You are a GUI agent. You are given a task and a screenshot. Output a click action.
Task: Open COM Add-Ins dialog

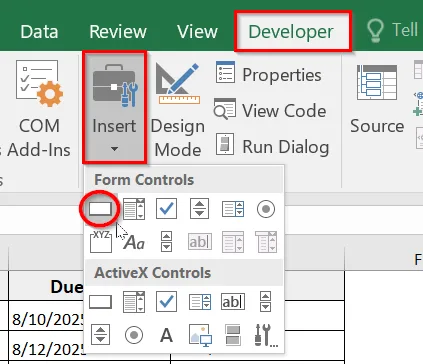39,109
